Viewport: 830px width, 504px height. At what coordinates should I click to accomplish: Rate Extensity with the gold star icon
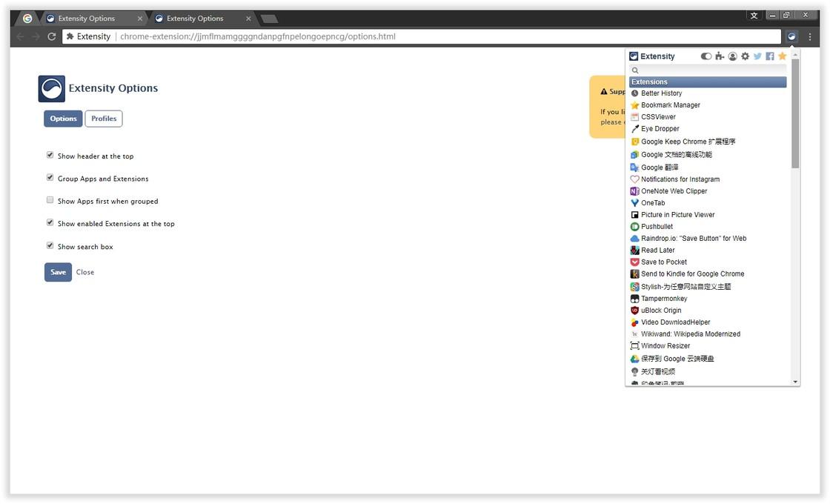(783, 56)
